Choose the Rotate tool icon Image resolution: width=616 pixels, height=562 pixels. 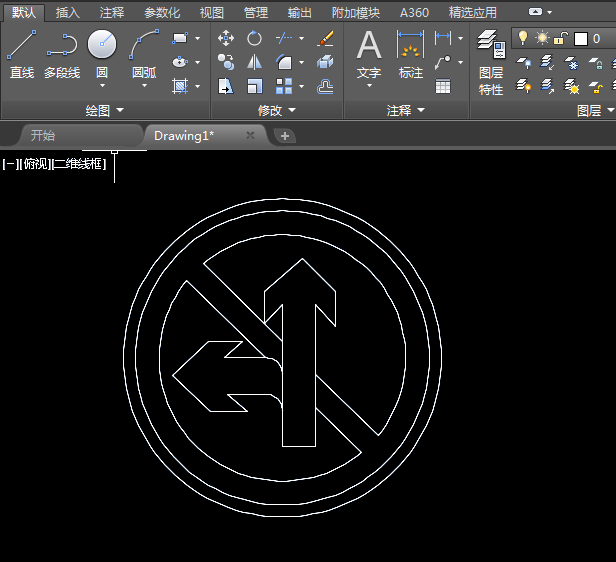[255, 38]
